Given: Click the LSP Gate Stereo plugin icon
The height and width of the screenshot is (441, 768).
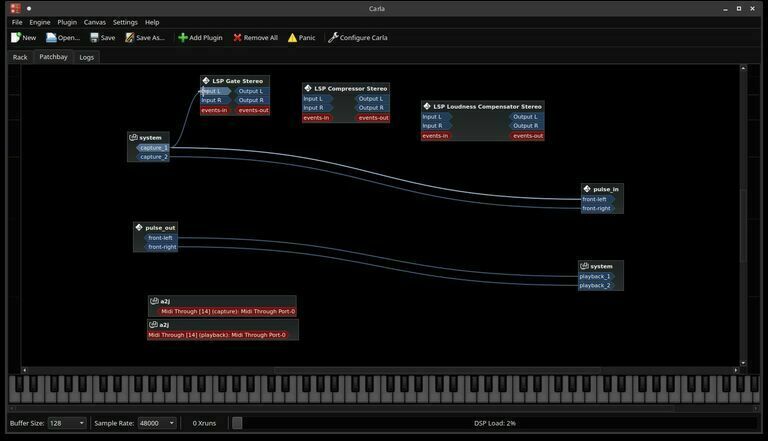Looking at the screenshot, I should [206, 81].
